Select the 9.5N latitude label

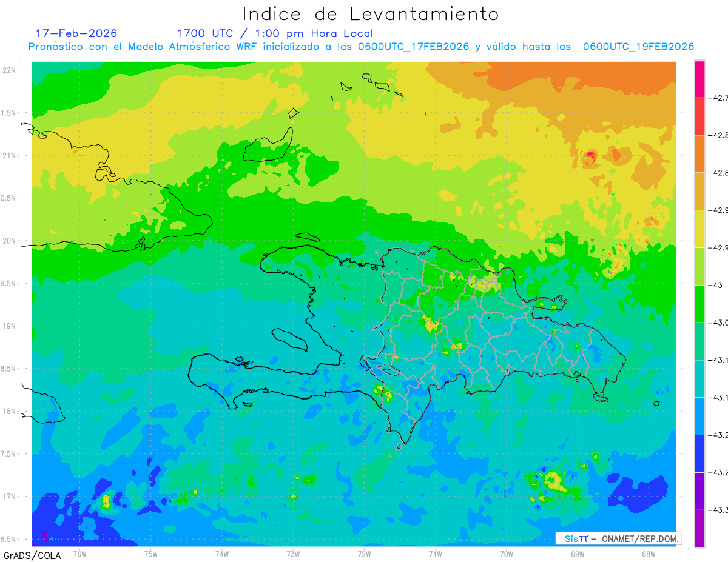coord(8,283)
